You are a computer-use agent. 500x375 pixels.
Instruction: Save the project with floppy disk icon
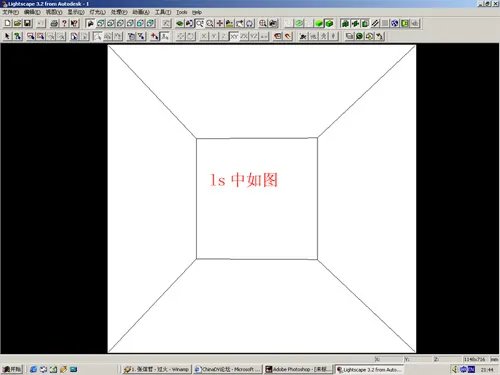[x=27, y=23]
